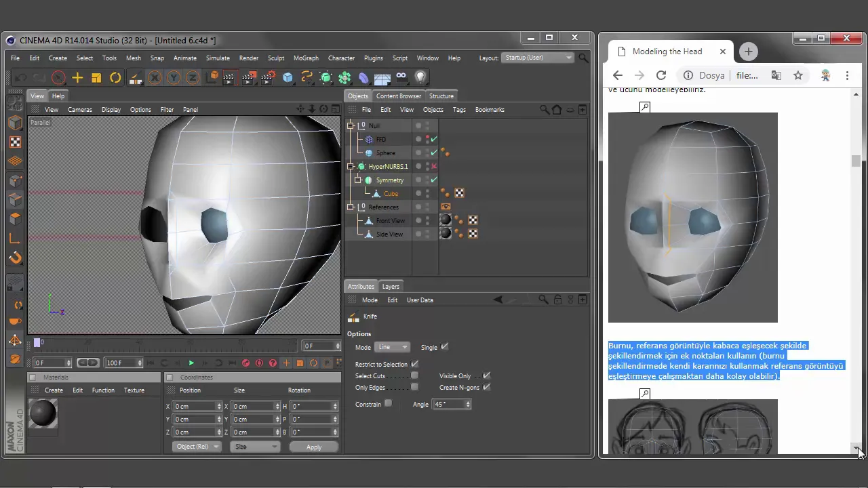868x488 pixels.
Task: Select the Live Selection tool
Action: 58,78
